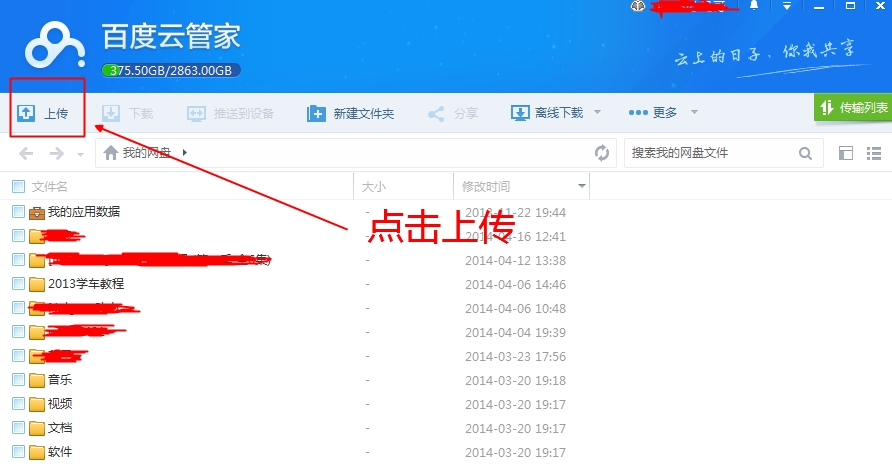Image resolution: width=892 pixels, height=464 pixels.
Task: Check the row dated 2014-04-12 13:38
Action: pyautogui.click(x=19, y=260)
